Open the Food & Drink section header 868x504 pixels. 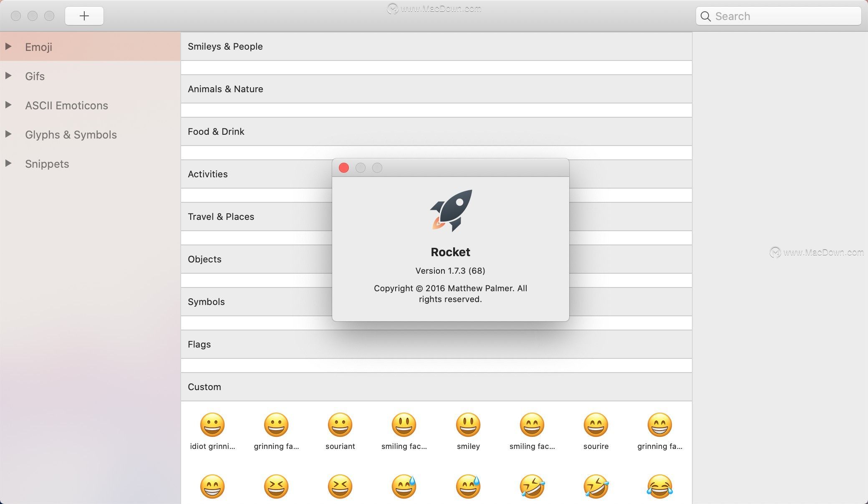tap(437, 131)
